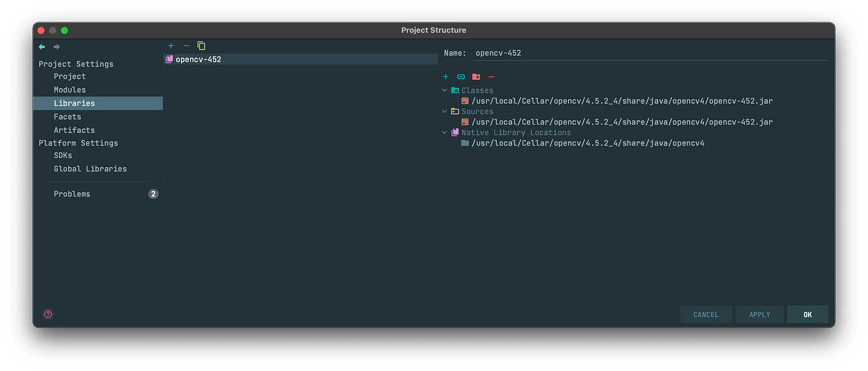Select the Sources jar path entry

pos(622,121)
